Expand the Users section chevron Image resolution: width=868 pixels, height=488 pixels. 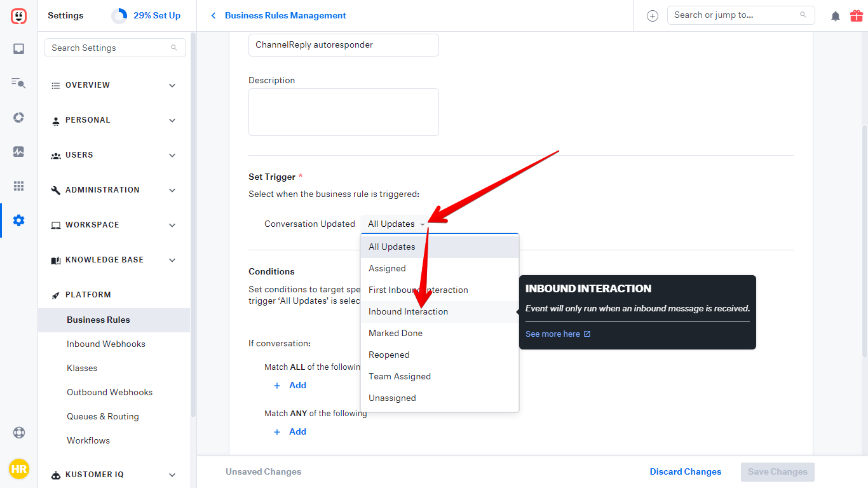[x=172, y=155]
